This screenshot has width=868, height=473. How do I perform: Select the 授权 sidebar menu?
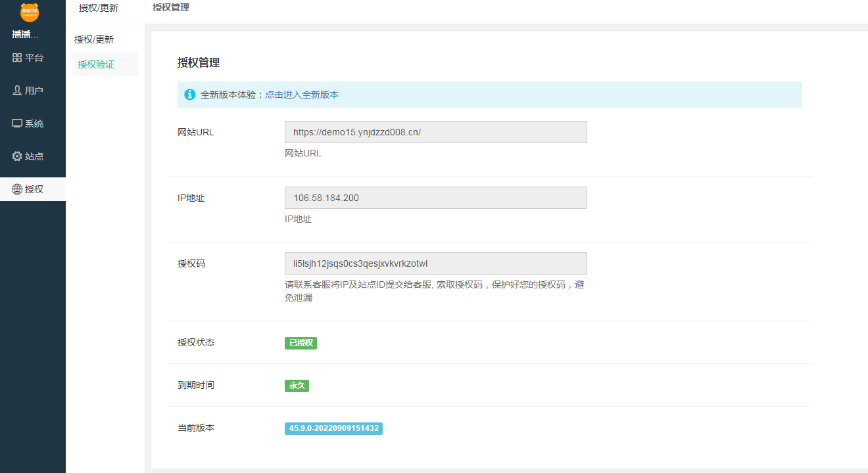[x=33, y=189]
